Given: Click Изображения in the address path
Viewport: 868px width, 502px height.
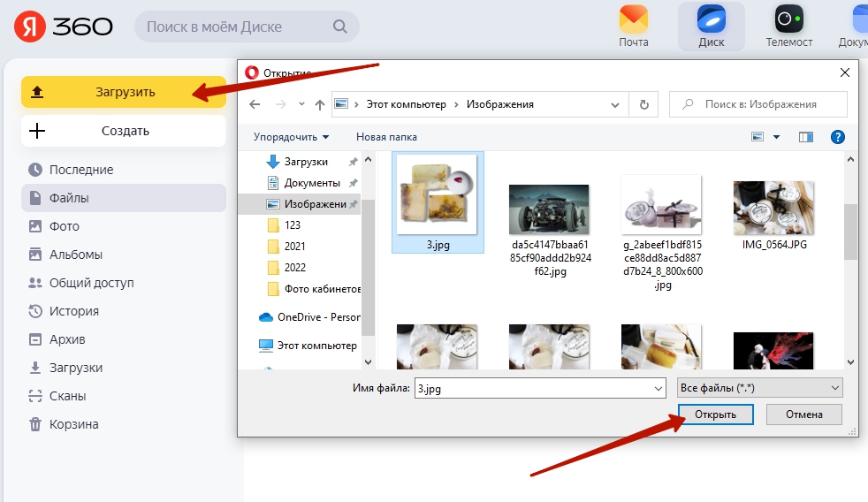Looking at the screenshot, I should (500, 104).
